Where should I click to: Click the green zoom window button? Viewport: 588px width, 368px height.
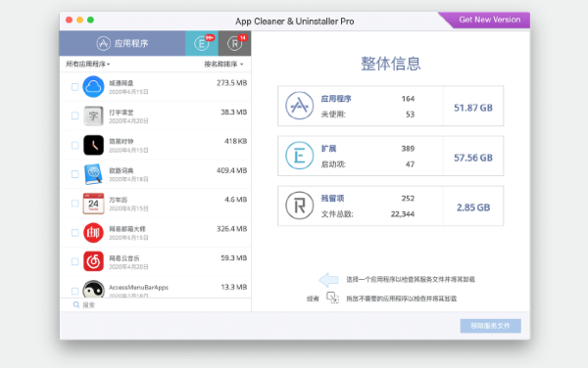pos(90,20)
